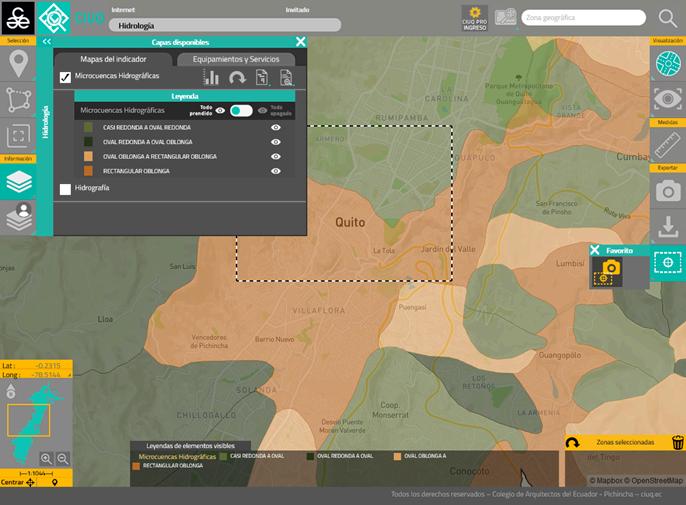The height and width of the screenshot is (505, 686).
Task: Open the document icon for Microcuencas layer
Action: click(x=262, y=78)
